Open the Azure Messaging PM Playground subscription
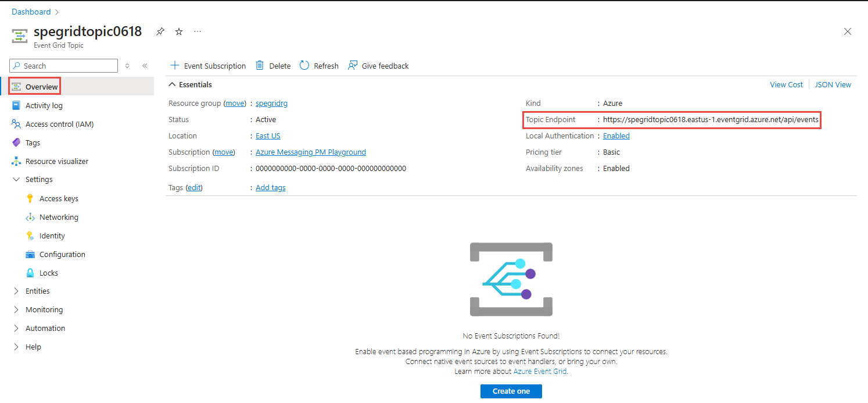This screenshot has height=403, width=868. pyautogui.click(x=310, y=152)
